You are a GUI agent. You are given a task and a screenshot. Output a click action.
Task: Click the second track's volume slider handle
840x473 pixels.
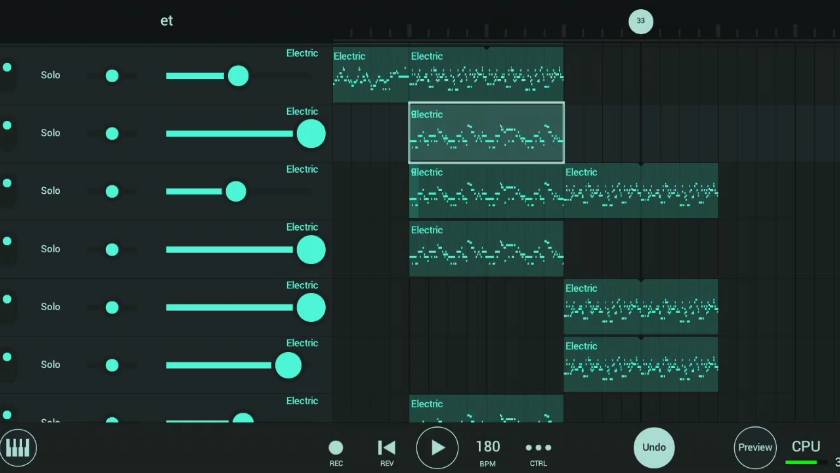point(311,133)
